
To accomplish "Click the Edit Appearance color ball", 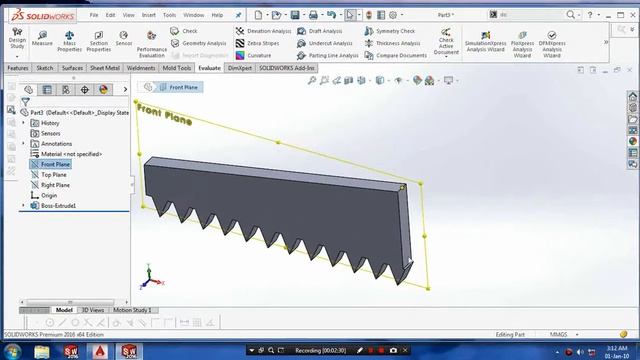I will tap(417, 80).
